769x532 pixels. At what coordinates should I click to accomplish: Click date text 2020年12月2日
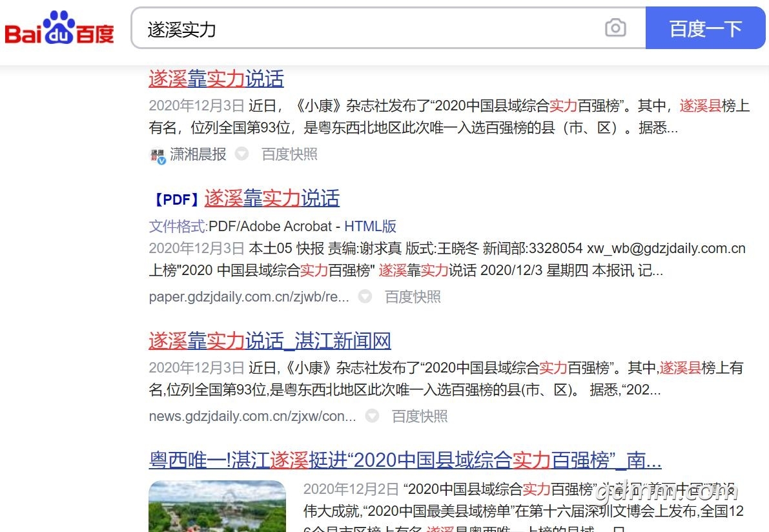click(351, 489)
